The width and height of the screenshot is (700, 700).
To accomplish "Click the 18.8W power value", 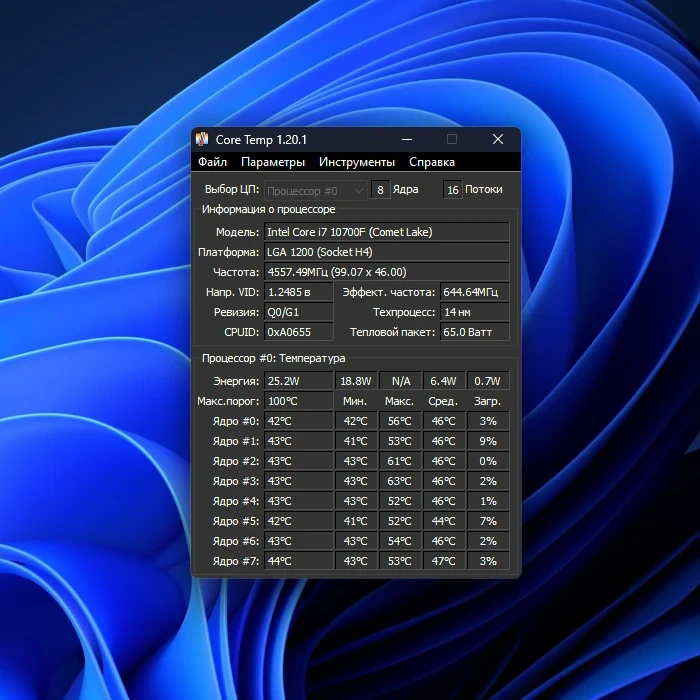I will click(356, 381).
